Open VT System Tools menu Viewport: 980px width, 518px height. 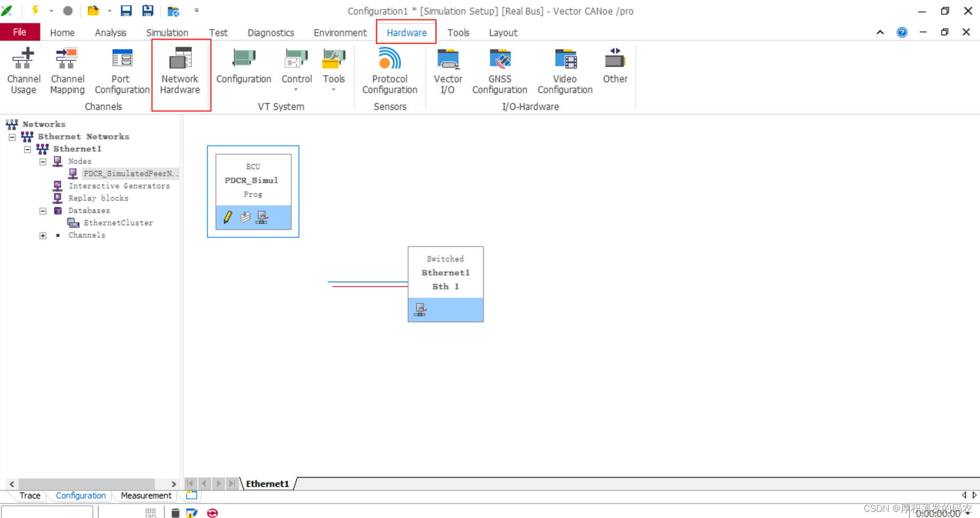pos(334,70)
